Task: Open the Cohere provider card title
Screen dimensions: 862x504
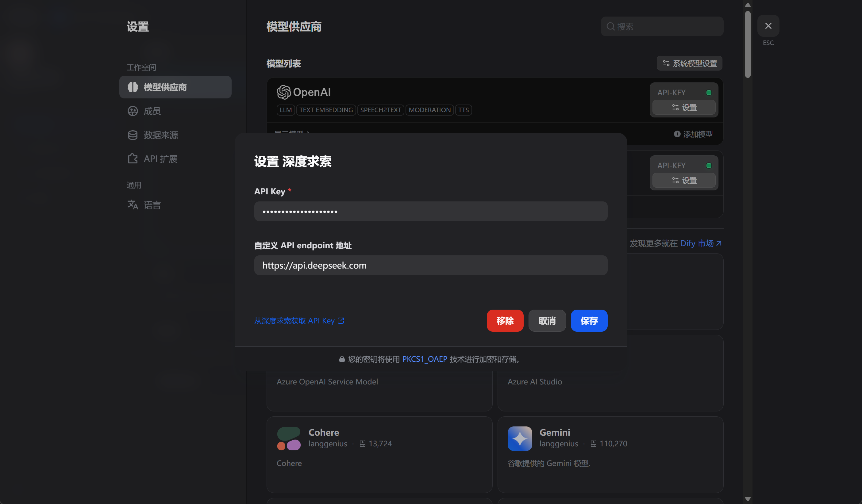Action: click(x=324, y=433)
